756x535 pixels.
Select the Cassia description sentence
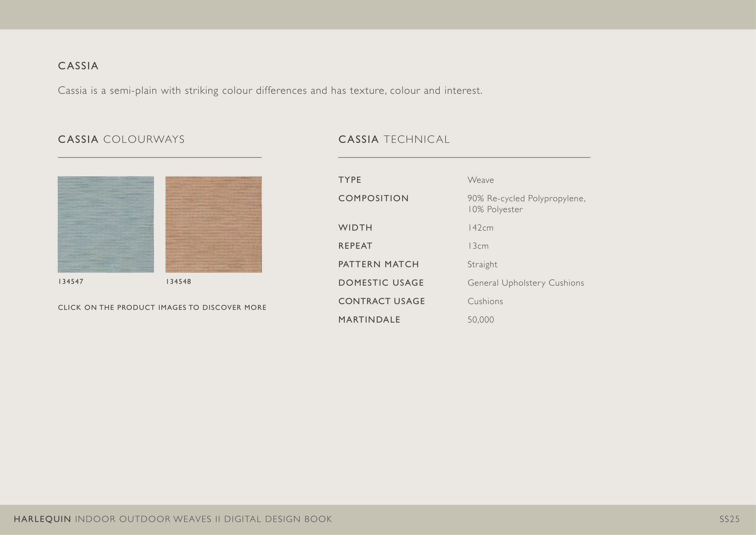(270, 90)
